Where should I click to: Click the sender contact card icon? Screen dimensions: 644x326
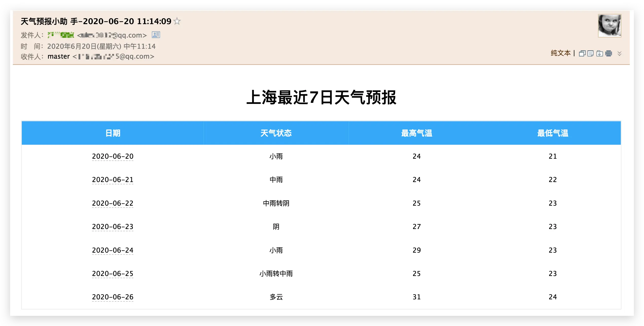(x=156, y=35)
